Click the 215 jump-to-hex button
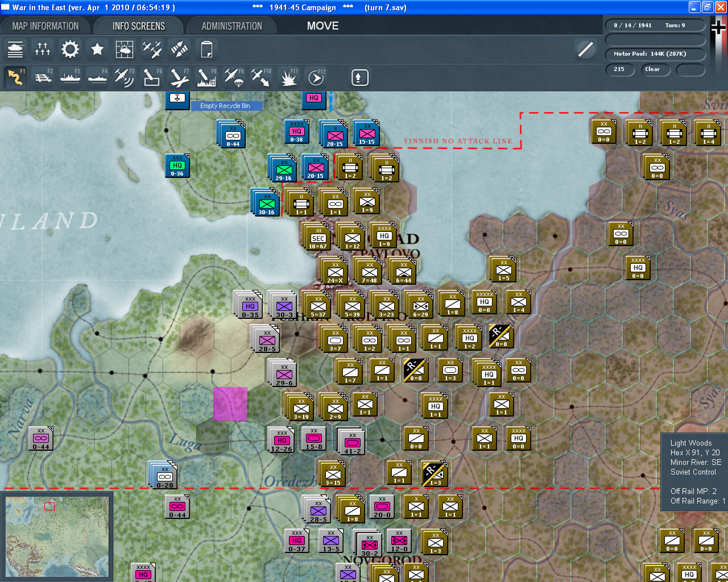 click(619, 70)
